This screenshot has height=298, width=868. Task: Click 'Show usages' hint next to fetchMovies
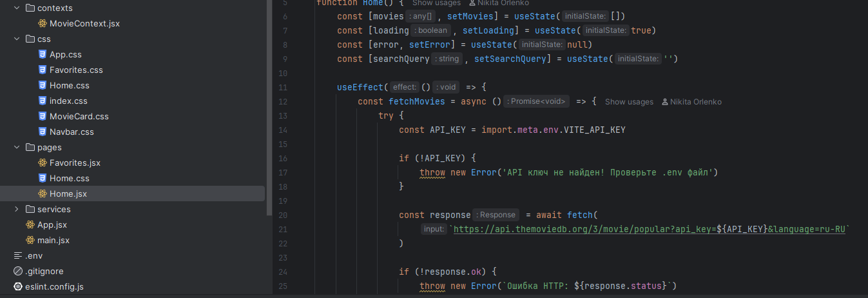628,102
